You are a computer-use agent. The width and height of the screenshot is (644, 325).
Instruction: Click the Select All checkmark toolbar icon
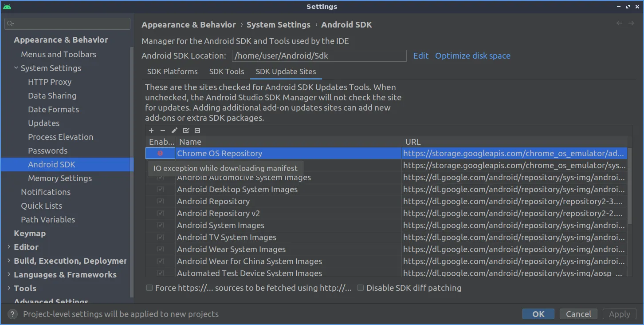(x=186, y=131)
